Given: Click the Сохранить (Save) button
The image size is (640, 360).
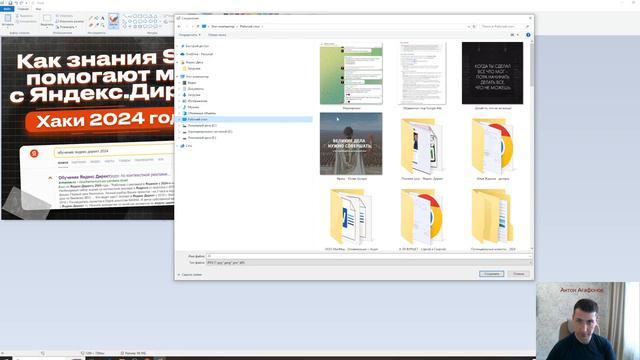Looking at the screenshot, I should point(491,274).
